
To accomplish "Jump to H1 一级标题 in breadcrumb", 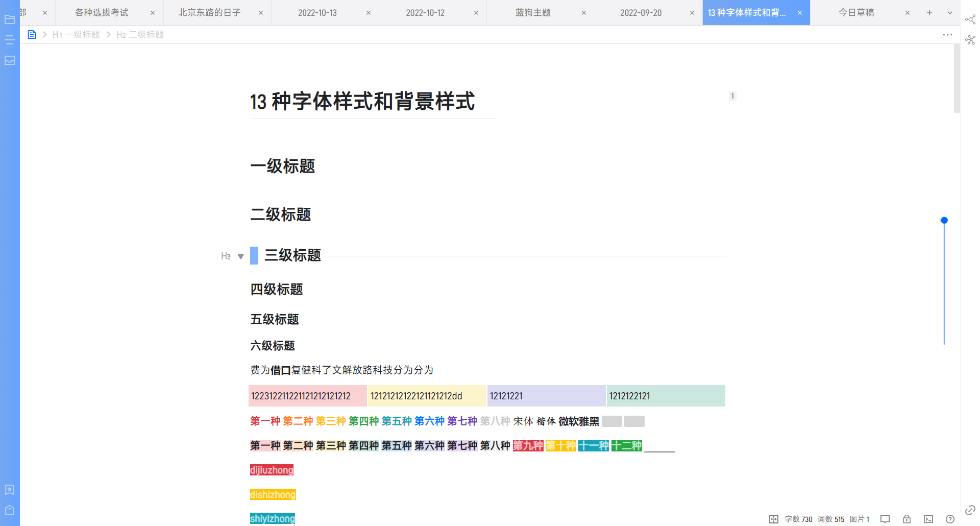I will point(76,34).
